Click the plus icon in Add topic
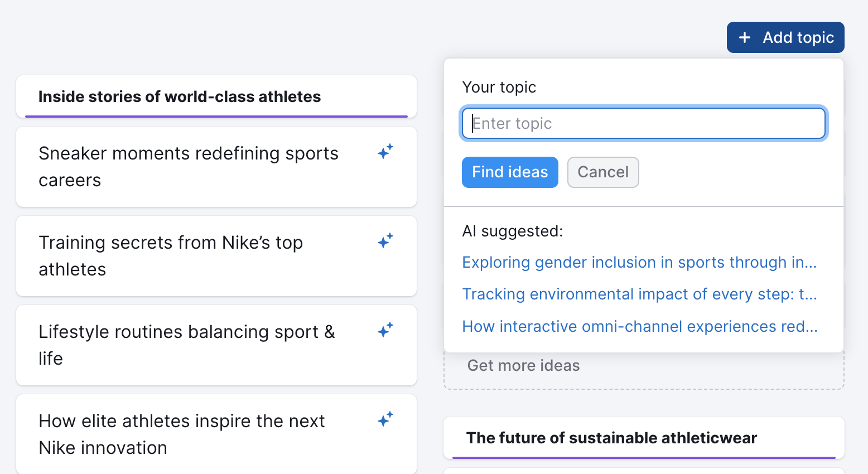Screen dimensions: 868x474 (x=744, y=37)
